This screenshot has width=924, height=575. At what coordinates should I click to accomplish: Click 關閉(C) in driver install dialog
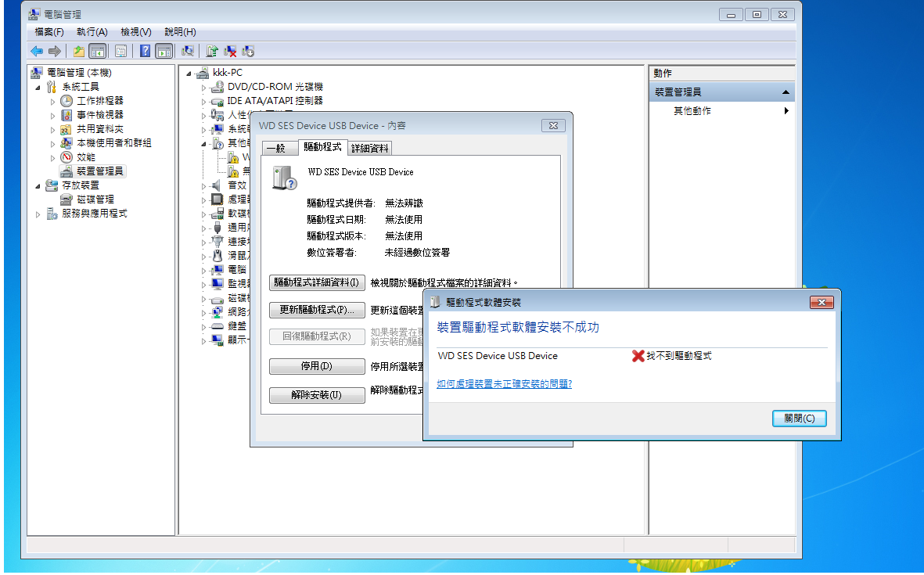(799, 419)
